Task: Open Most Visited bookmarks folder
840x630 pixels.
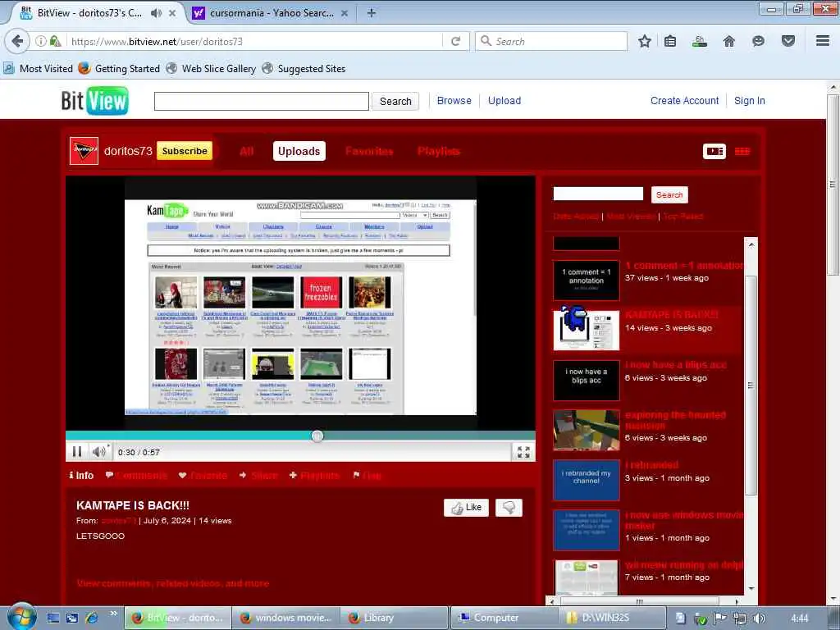Action: point(38,69)
